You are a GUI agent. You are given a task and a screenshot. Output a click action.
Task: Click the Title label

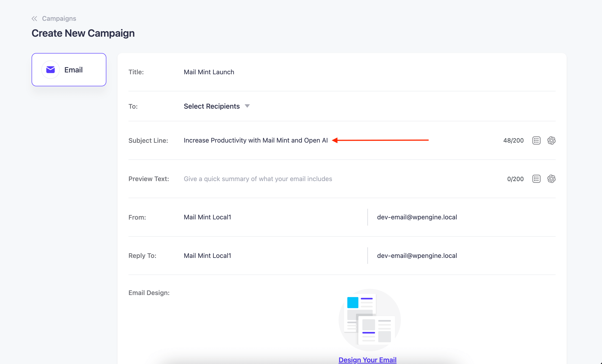pyautogui.click(x=136, y=72)
